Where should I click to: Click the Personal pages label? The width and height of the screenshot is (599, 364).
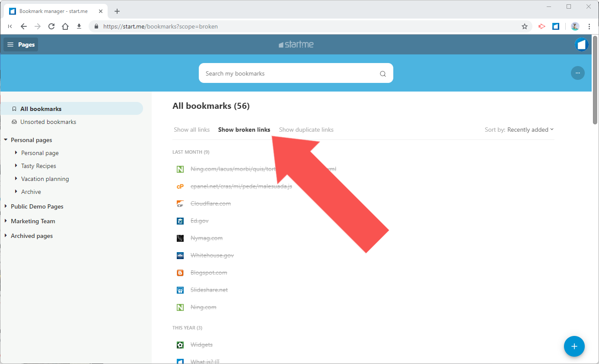click(x=31, y=140)
